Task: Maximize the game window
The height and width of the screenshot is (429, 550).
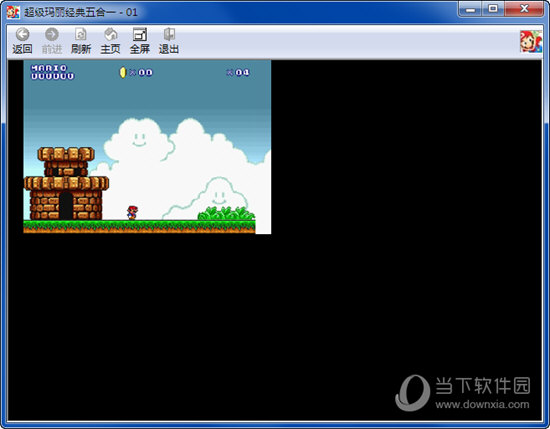Action: (493, 9)
